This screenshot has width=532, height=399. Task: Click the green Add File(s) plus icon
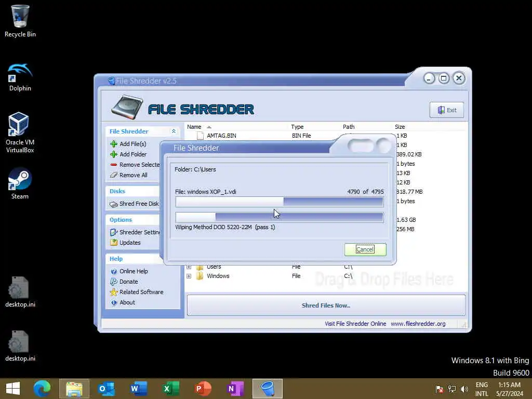point(114,144)
